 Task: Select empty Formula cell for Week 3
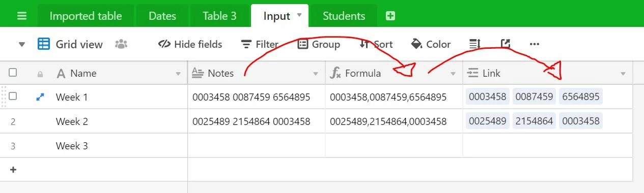394,146
